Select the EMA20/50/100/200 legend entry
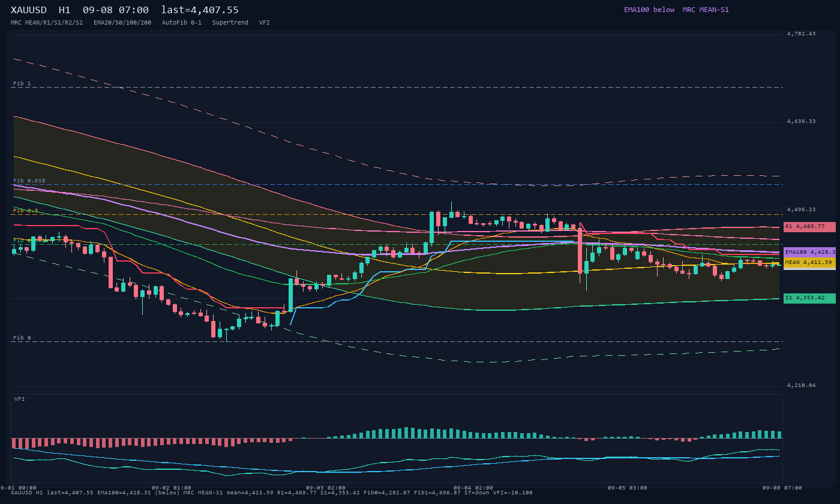The width and height of the screenshot is (840, 504). click(122, 22)
